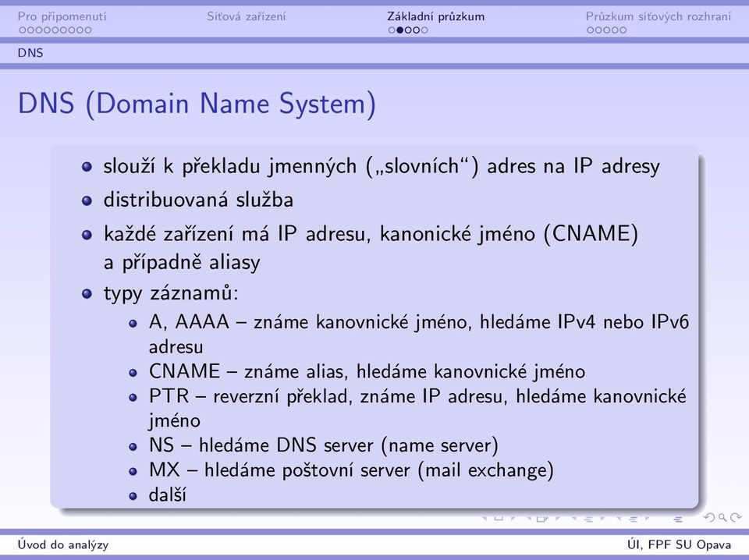Click footer text 'Úvod do analýzy'
749x560 pixels.
click(x=63, y=544)
